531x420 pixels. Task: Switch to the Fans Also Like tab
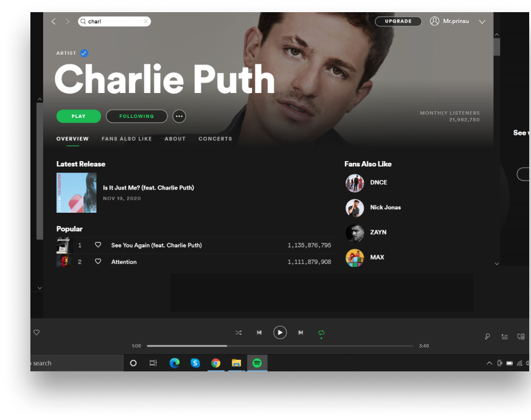click(x=127, y=139)
